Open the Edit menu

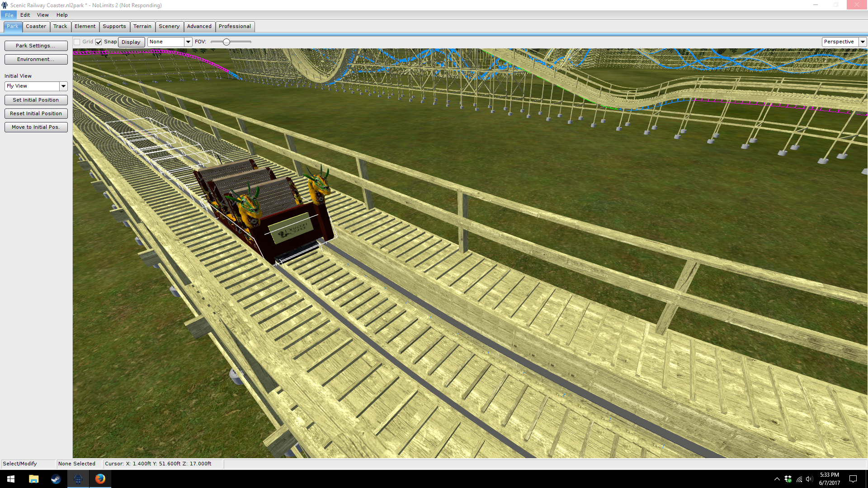pos(25,15)
